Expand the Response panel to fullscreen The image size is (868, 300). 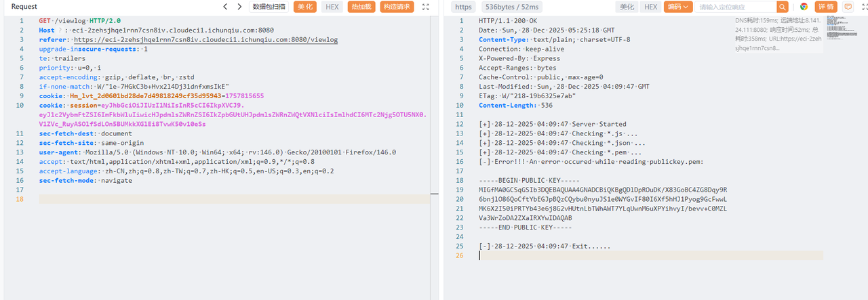[860, 7]
